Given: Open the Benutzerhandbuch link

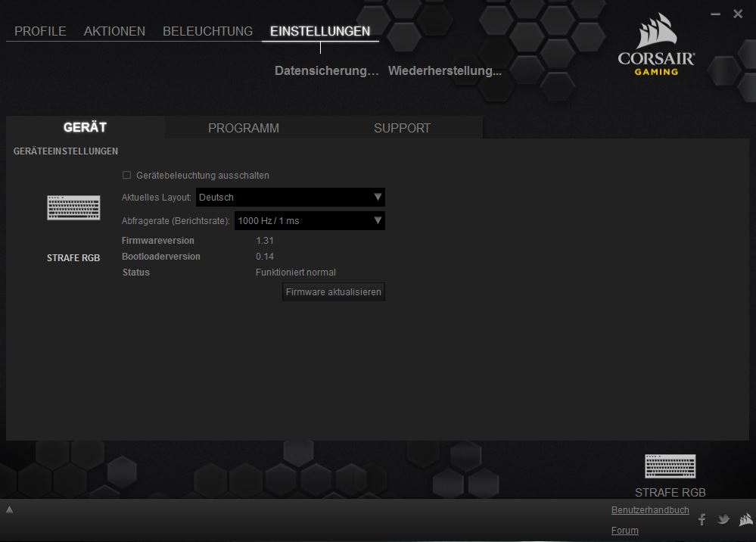Looking at the screenshot, I should [650, 509].
